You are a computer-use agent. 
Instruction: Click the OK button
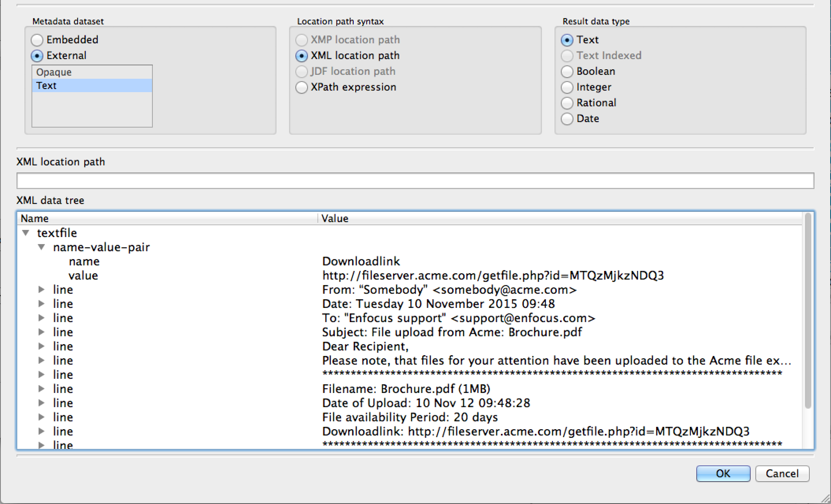723,474
